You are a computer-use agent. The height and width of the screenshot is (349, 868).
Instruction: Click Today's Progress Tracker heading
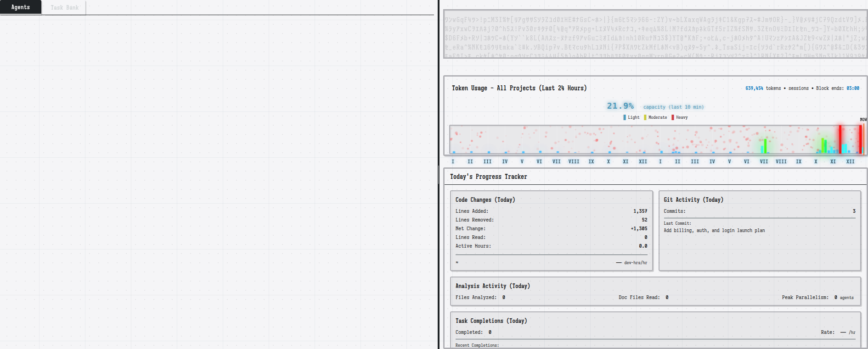pyautogui.click(x=488, y=177)
